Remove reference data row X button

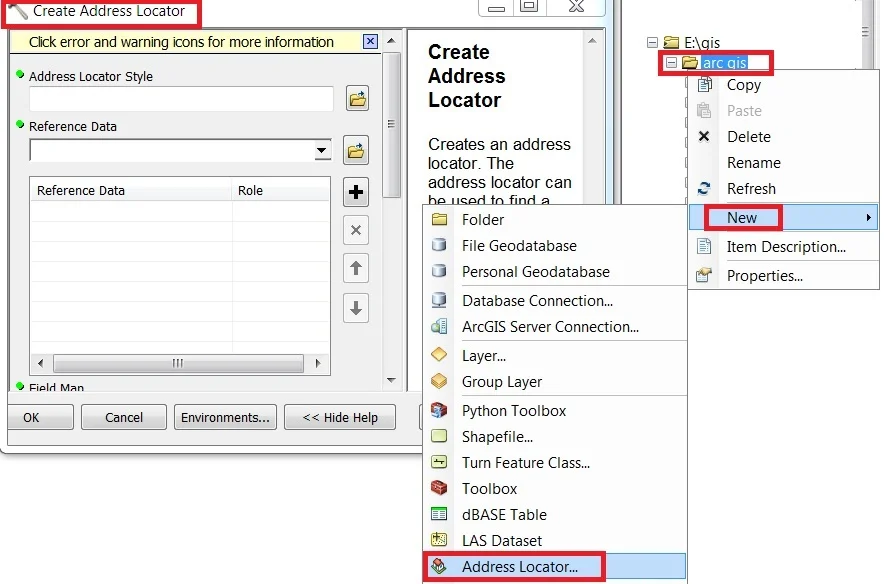coord(356,230)
